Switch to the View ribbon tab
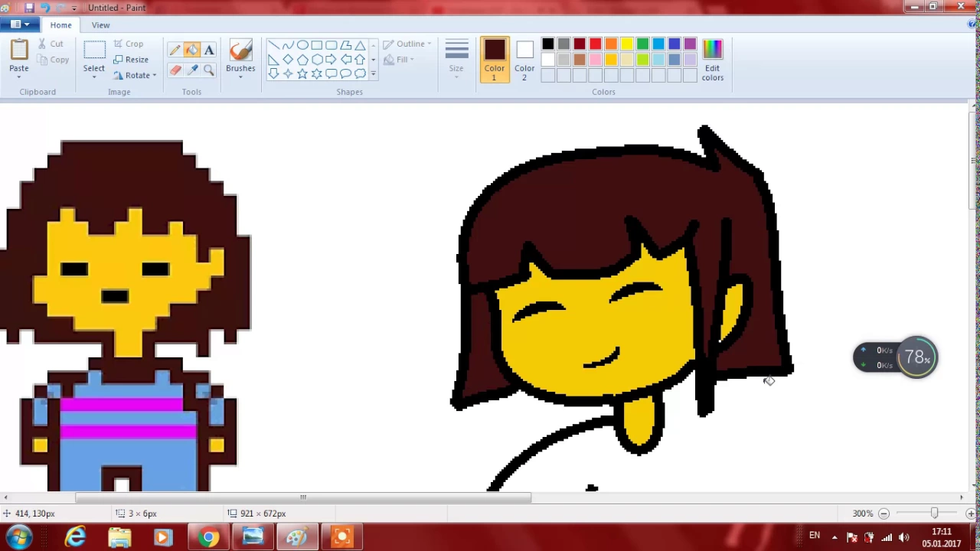The image size is (980, 551). click(100, 25)
